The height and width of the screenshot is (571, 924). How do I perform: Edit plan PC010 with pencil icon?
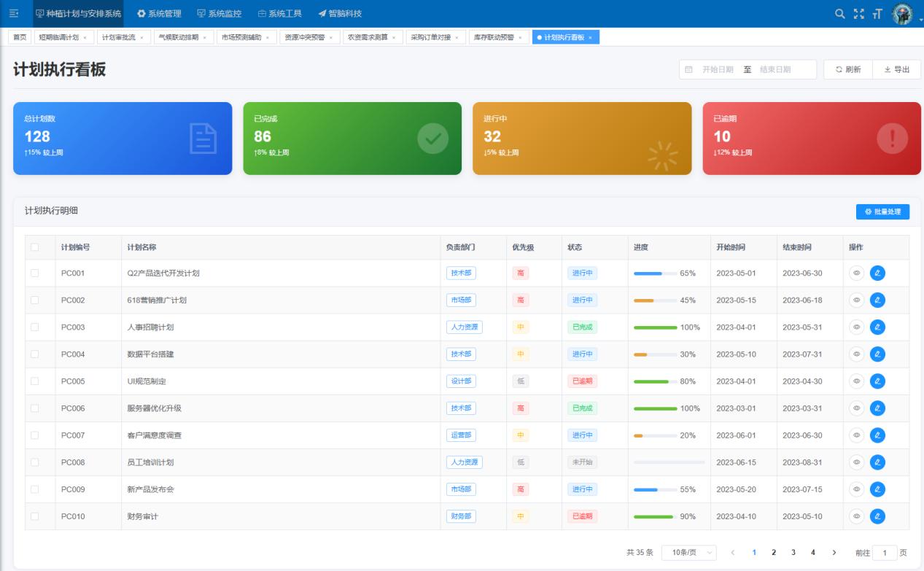tap(877, 516)
